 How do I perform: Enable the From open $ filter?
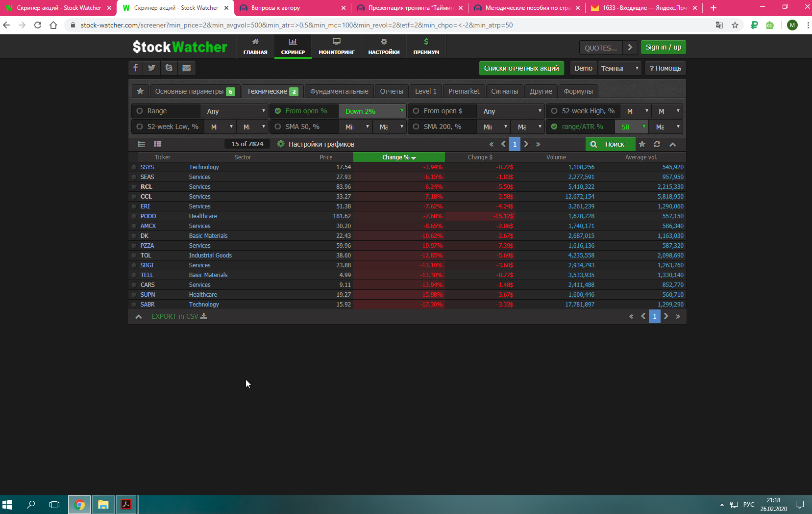coord(416,111)
